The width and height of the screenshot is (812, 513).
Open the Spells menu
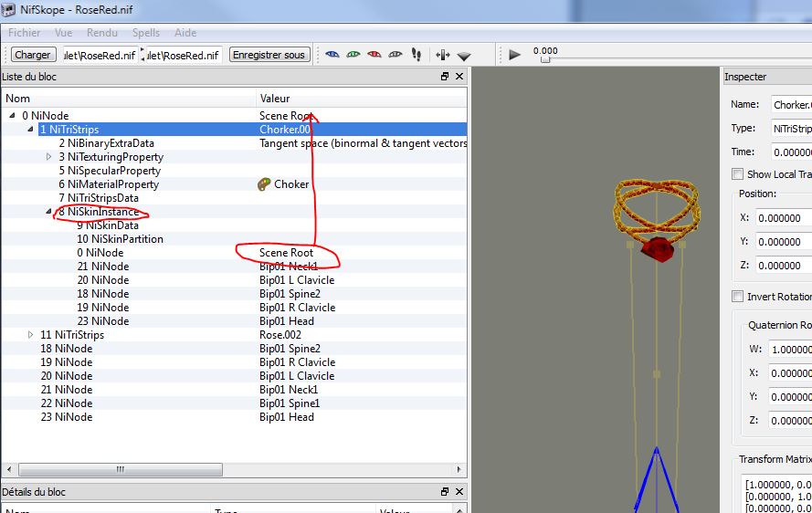pos(146,33)
